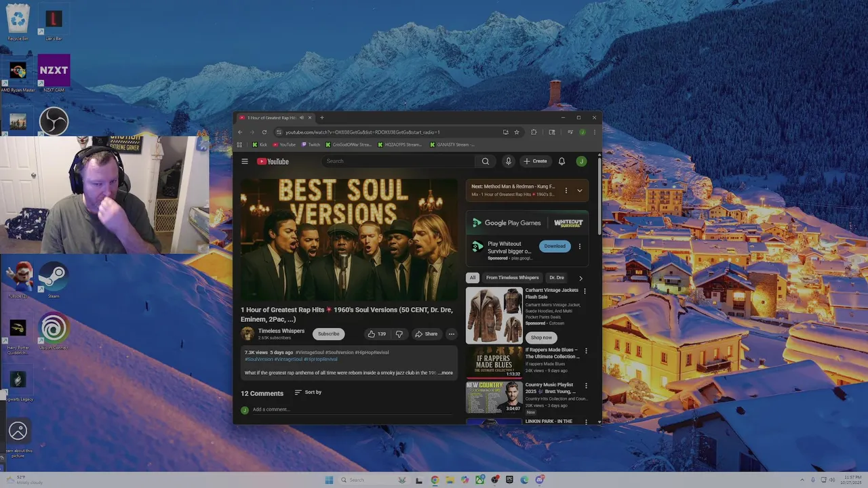Open Kick bookmark in bookmarks bar
The height and width of the screenshot is (488, 868).
(x=260, y=144)
